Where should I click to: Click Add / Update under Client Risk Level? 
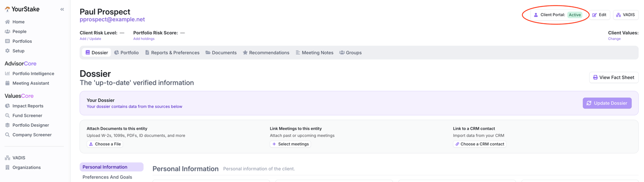coord(90,39)
